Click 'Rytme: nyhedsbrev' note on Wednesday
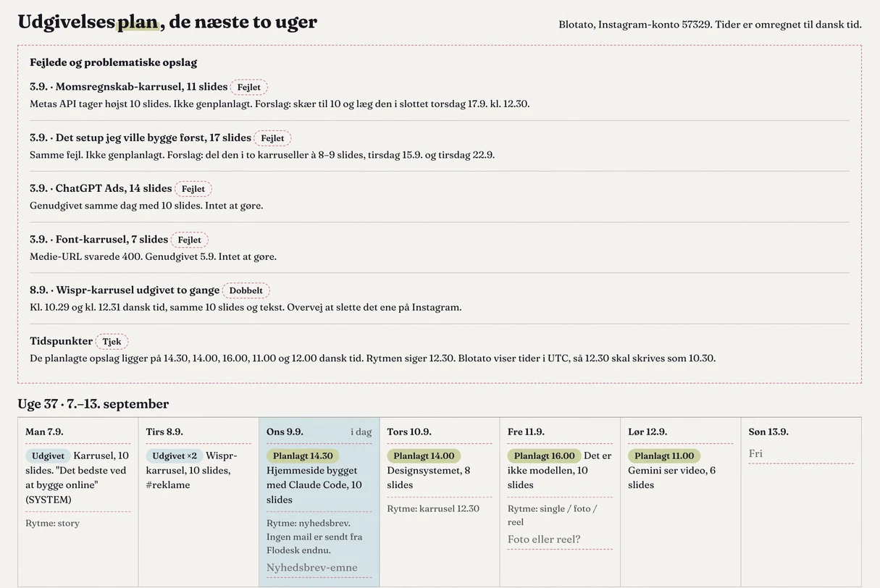Viewport: 880px width, 588px height. coord(314,537)
